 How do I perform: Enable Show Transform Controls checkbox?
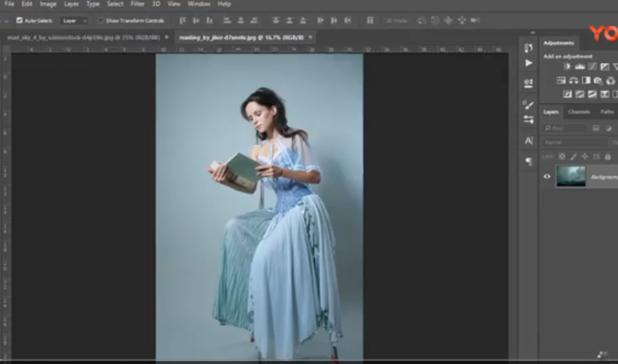pos(101,21)
